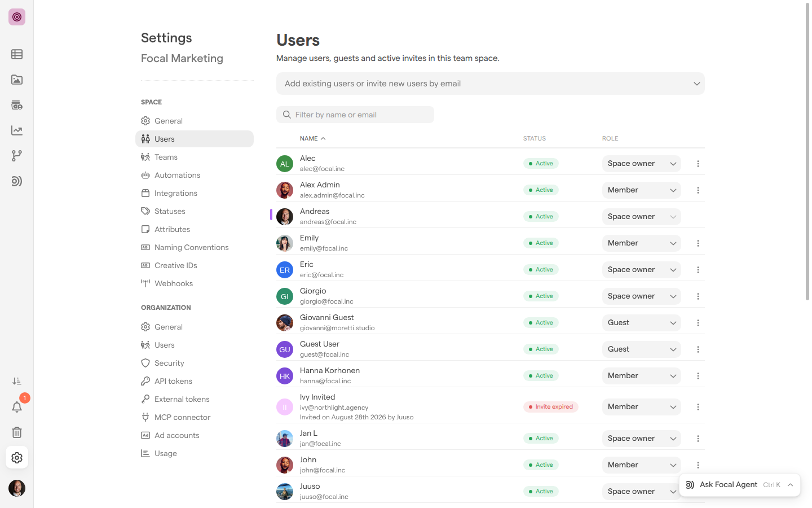Open Ivy Invited's Member role dropdown
812x508 pixels.
click(x=642, y=407)
